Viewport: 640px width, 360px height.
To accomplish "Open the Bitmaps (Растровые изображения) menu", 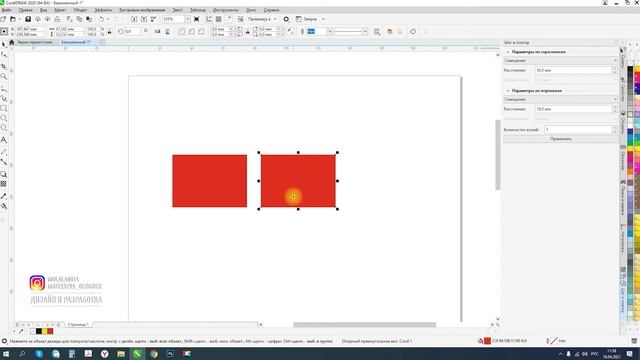I will pyautogui.click(x=142, y=10).
